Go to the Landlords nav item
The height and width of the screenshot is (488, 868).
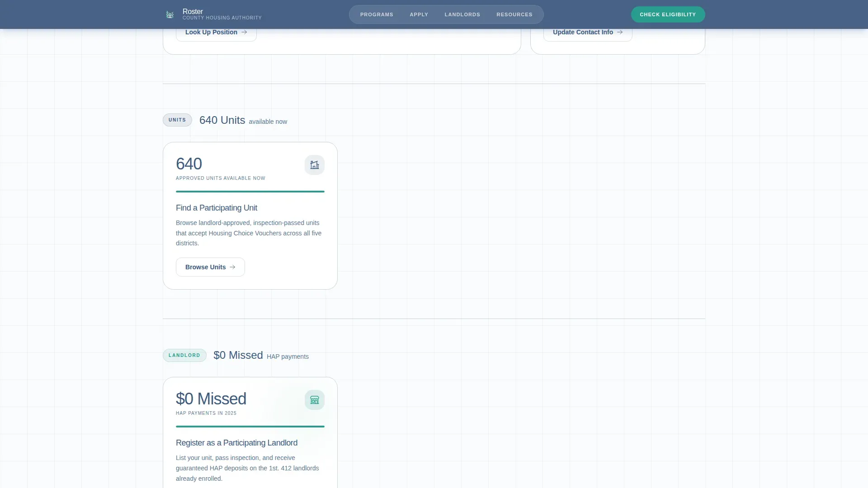point(462,14)
